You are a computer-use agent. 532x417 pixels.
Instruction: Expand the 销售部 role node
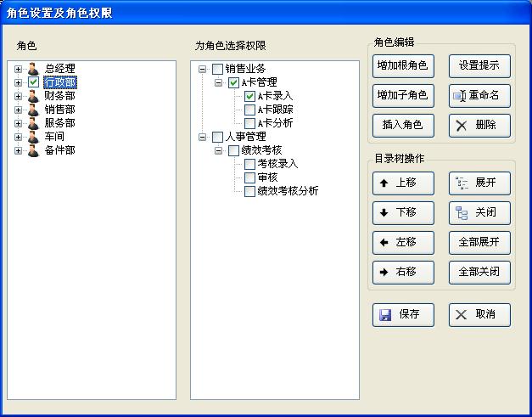tap(18, 110)
